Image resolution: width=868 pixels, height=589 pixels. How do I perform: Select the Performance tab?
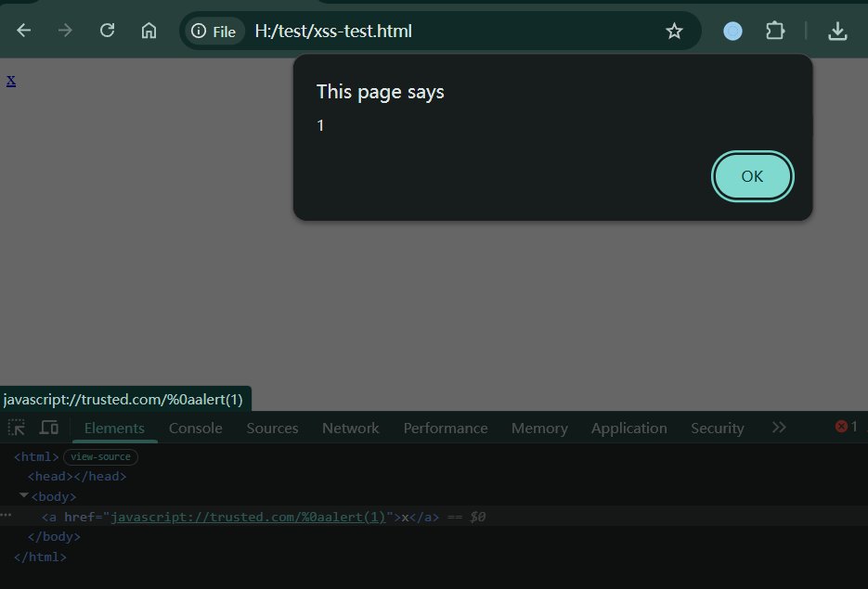446,428
